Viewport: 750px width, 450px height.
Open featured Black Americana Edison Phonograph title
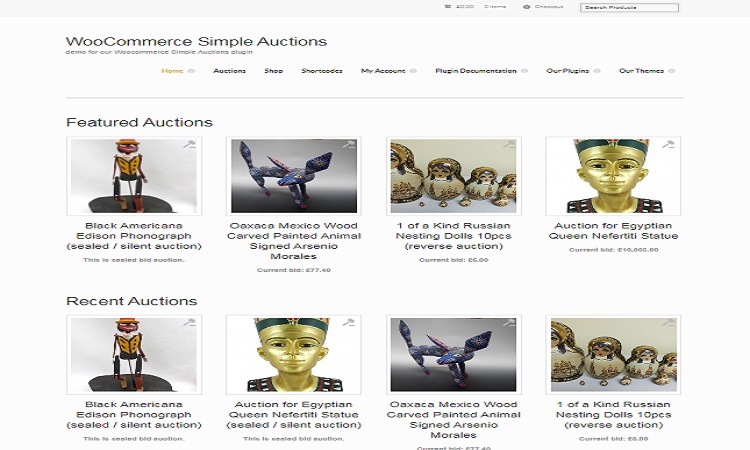(x=134, y=236)
